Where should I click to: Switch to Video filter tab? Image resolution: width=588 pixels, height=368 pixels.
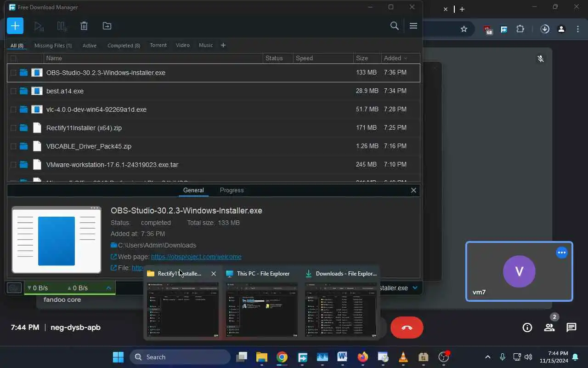pyautogui.click(x=182, y=45)
